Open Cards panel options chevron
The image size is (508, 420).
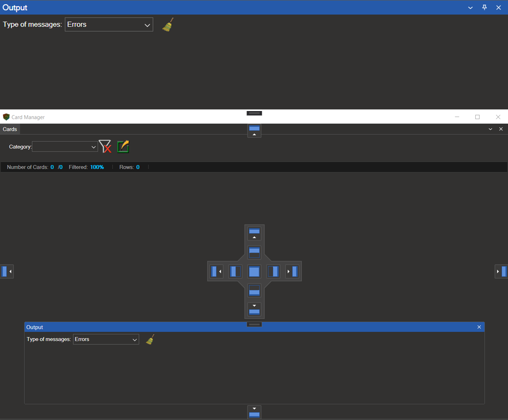coord(490,129)
